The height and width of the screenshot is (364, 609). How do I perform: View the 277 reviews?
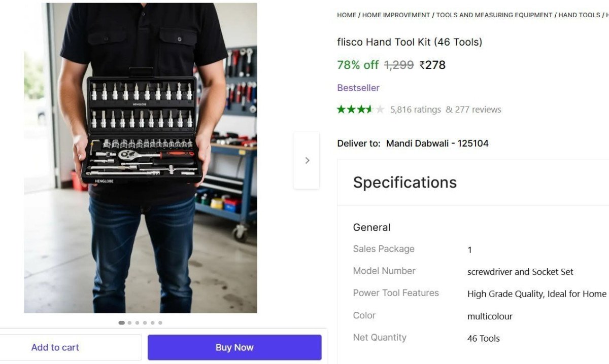click(479, 110)
